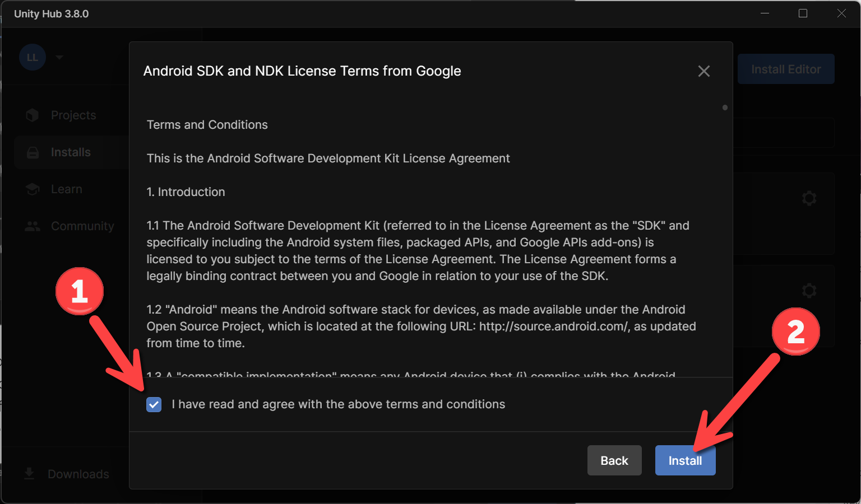
Task: Close the license terms dialog
Action: [704, 71]
